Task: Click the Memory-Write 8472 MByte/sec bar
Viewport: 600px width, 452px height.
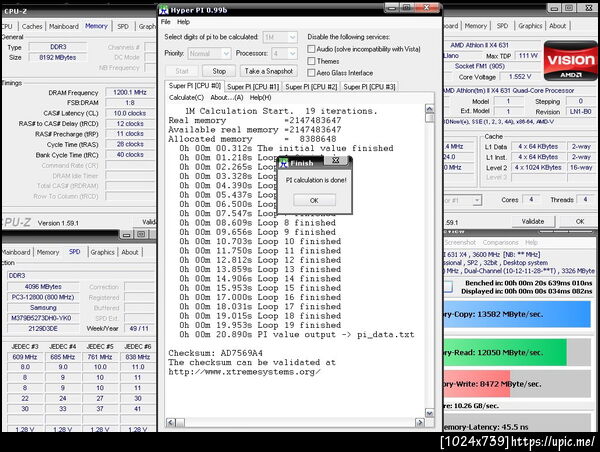Action: tap(517, 384)
